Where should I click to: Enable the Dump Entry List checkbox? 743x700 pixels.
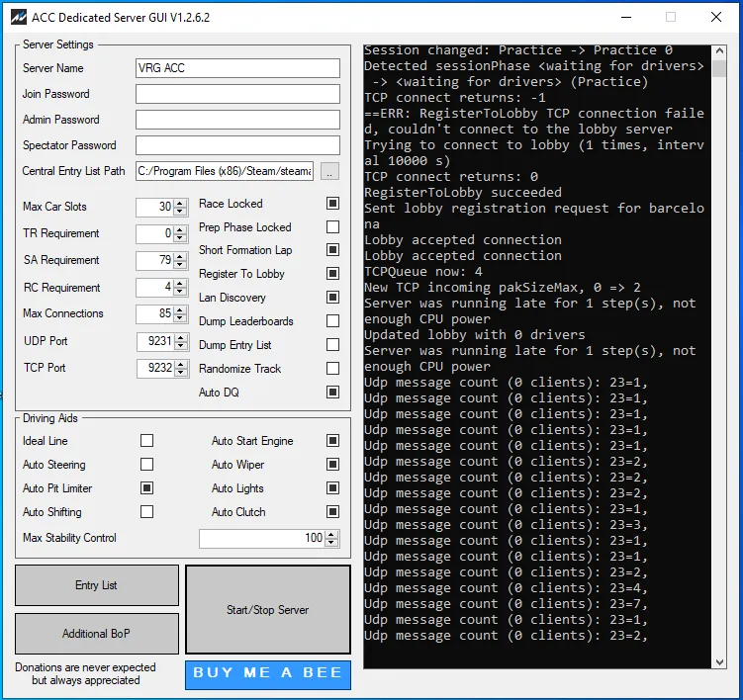tap(333, 345)
